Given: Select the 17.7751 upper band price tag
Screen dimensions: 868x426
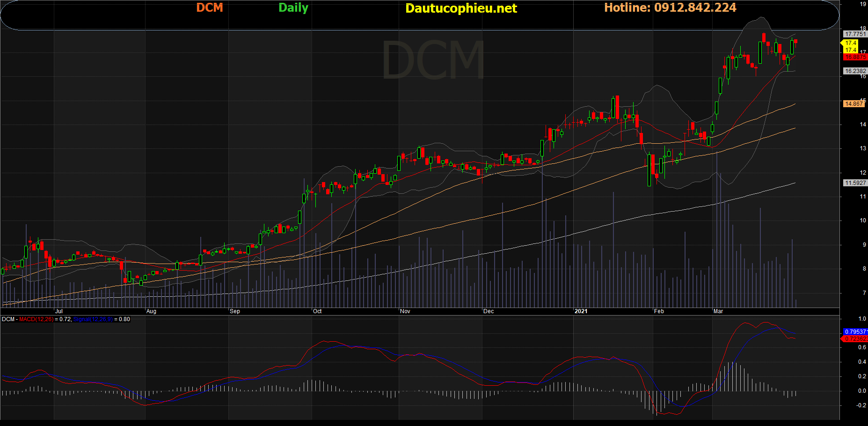Looking at the screenshot, I should point(855,34).
